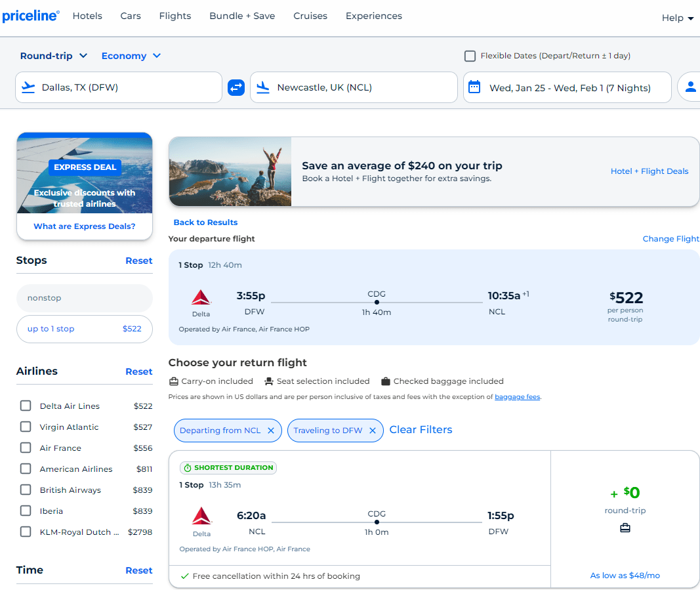The width and height of the screenshot is (700, 590).
Task: Switch to the Cruises tab
Action: (310, 16)
